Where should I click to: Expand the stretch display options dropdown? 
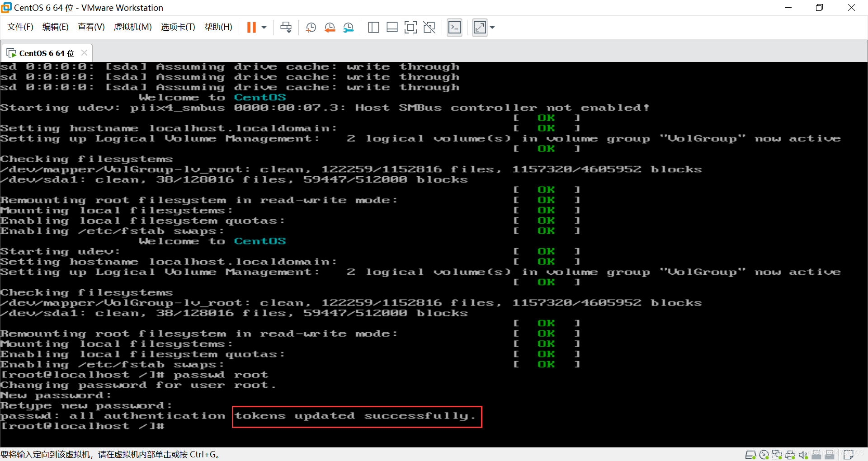coord(492,28)
